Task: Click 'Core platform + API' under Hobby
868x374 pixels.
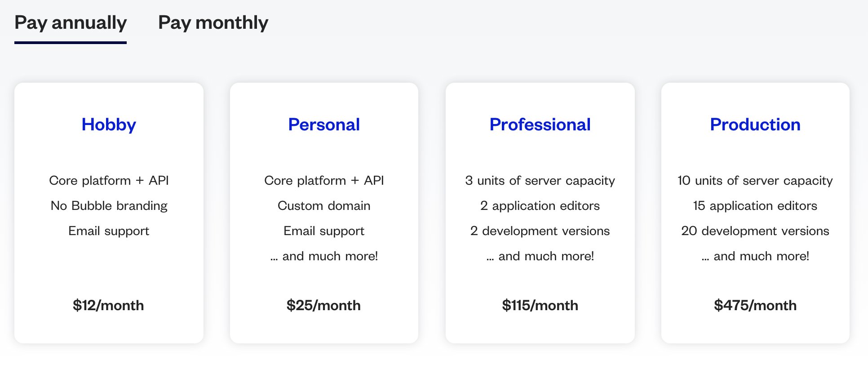Action: pos(109,180)
